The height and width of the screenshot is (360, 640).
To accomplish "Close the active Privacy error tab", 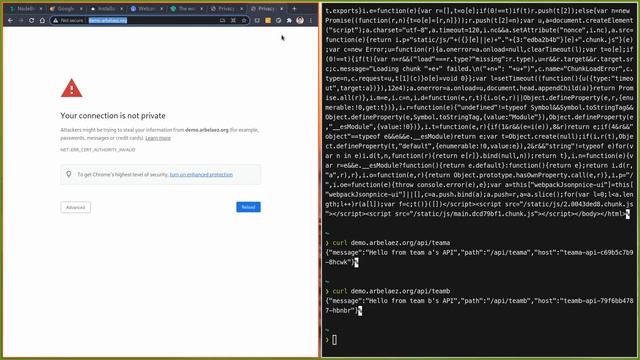I will 282,9.
